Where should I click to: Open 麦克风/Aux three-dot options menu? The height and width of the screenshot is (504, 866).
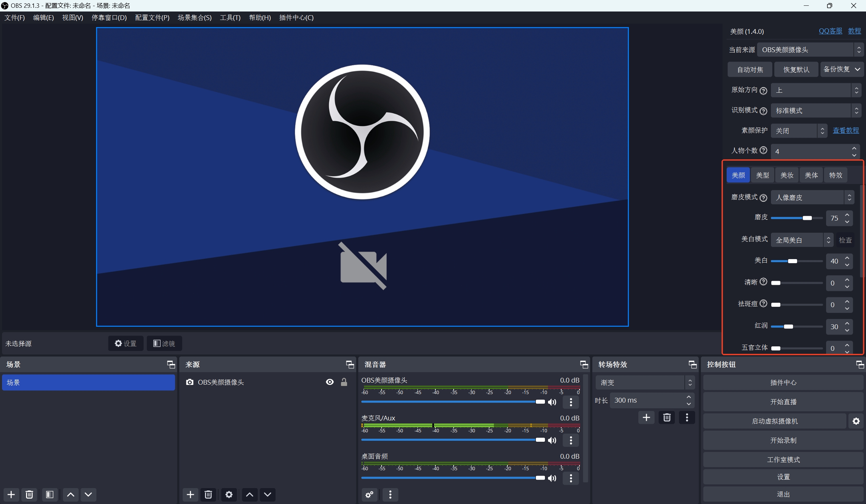(x=571, y=440)
